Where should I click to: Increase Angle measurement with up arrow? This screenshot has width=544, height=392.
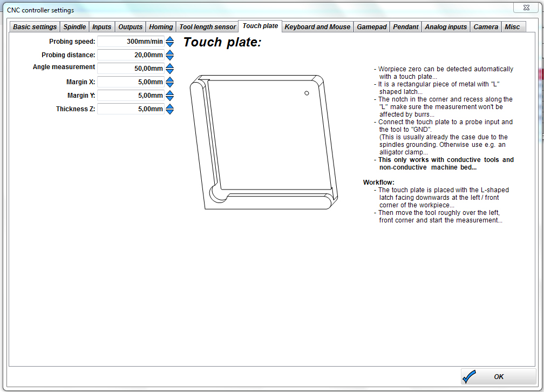pos(169,66)
